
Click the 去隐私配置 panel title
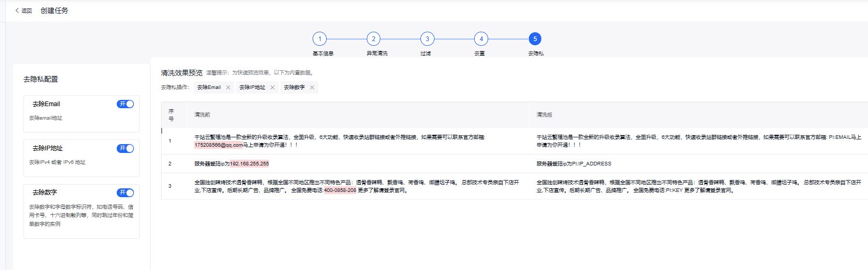coord(41,79)
